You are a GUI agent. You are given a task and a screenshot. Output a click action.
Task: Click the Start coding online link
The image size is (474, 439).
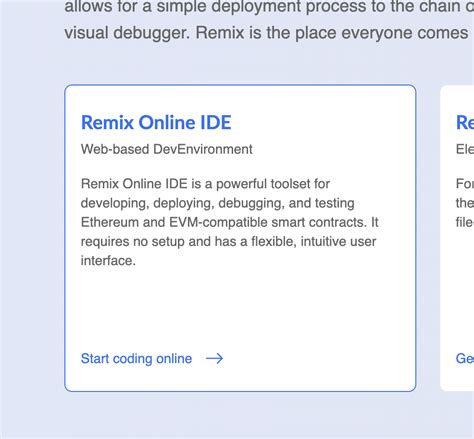click(136, 359)
